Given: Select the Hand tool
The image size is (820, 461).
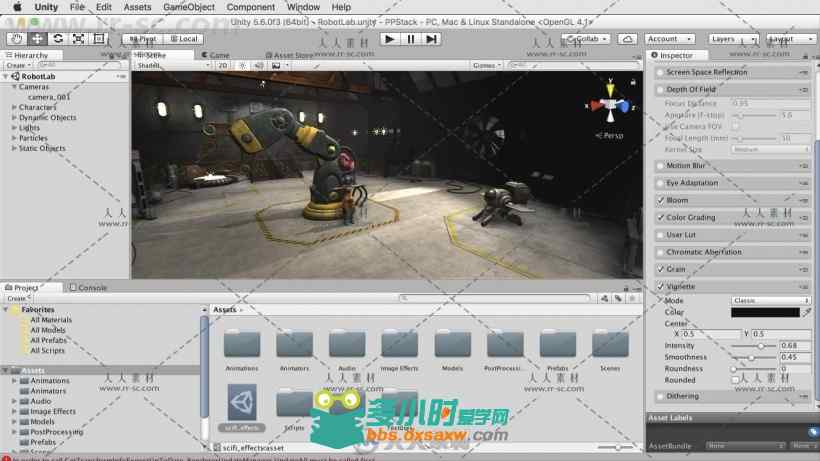Looking at the screenshot, I should 17,39.
